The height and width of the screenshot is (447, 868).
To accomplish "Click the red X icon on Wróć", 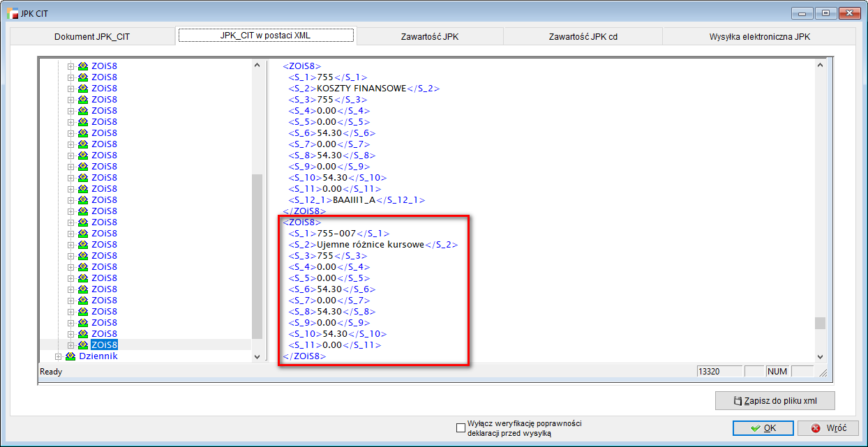I will (815, 428).
